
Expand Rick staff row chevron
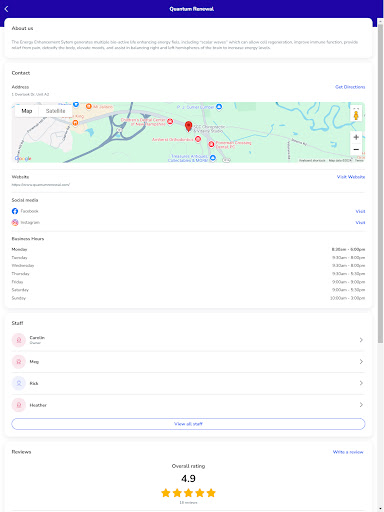click(361, 383)
